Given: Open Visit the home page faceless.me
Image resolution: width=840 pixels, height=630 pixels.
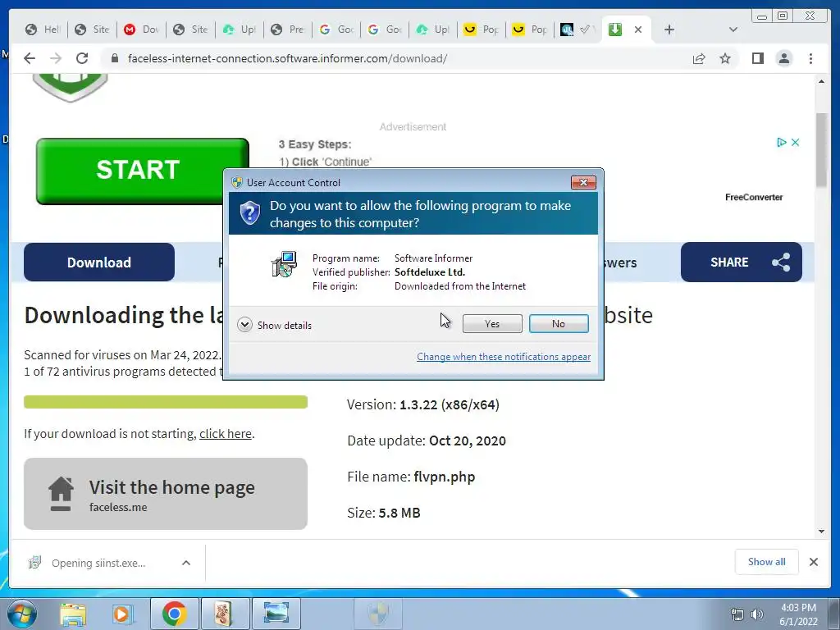Looking at the screenshot, I should (166, 494).
